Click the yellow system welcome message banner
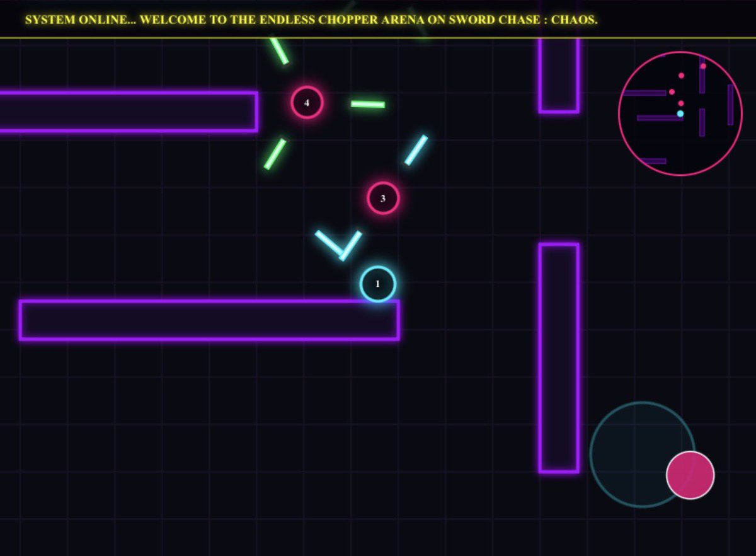The image size is (756, 556). (311, 20)
